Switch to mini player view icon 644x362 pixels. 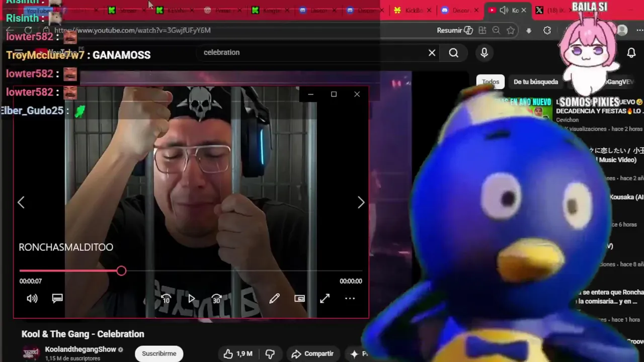tap(299, 299)
